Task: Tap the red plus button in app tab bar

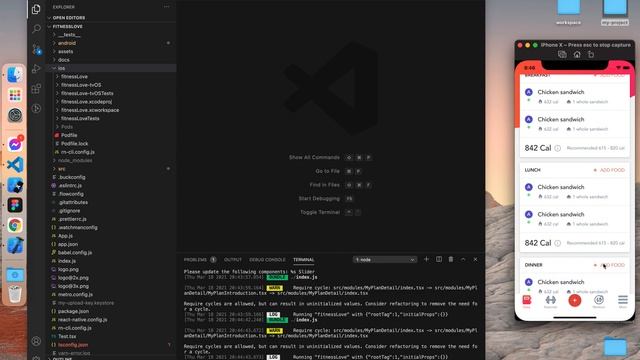Action: pos(575,301)
